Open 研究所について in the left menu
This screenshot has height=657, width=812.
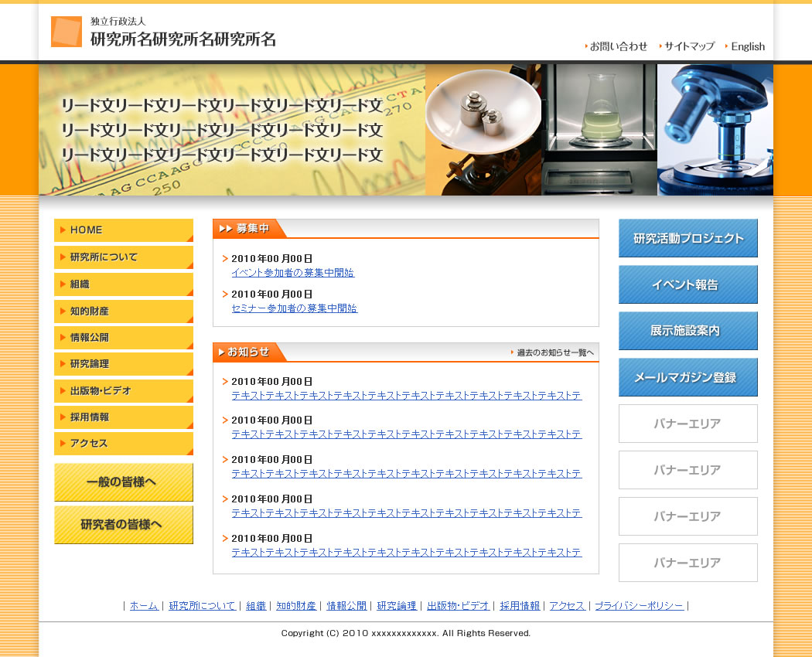[x=124, y=257]
